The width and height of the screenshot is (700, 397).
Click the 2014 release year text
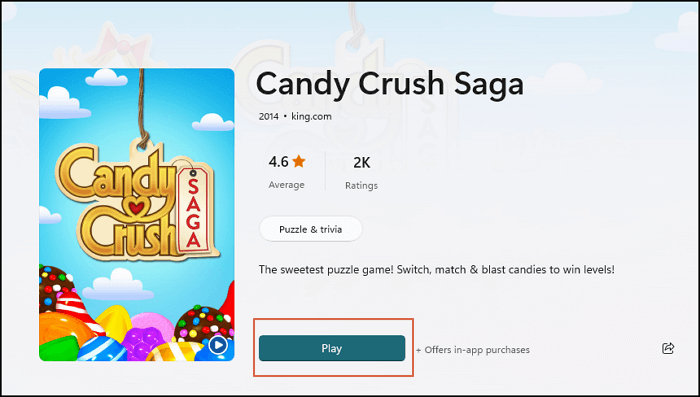pos(268,117)
